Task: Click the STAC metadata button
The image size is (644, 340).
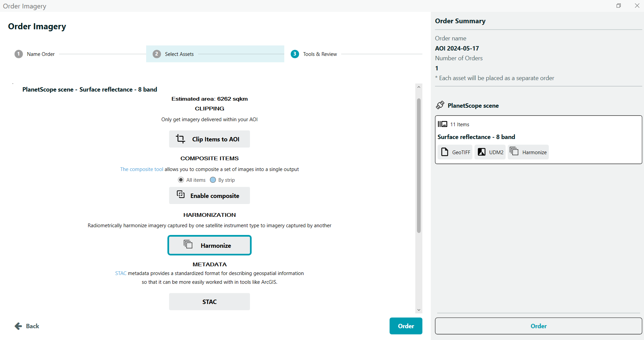Action: tap(210, 302)
